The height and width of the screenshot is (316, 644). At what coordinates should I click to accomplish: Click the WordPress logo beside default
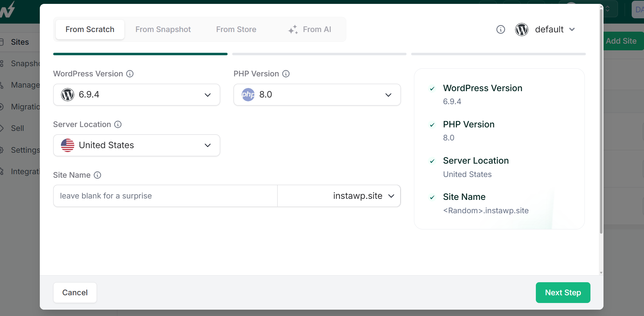coord(521,30)
